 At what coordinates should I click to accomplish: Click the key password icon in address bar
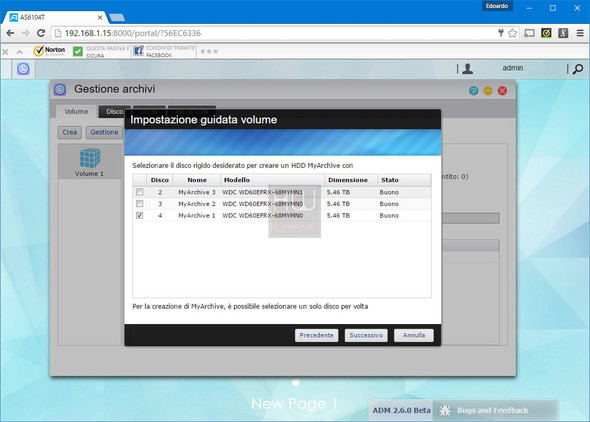501,33
